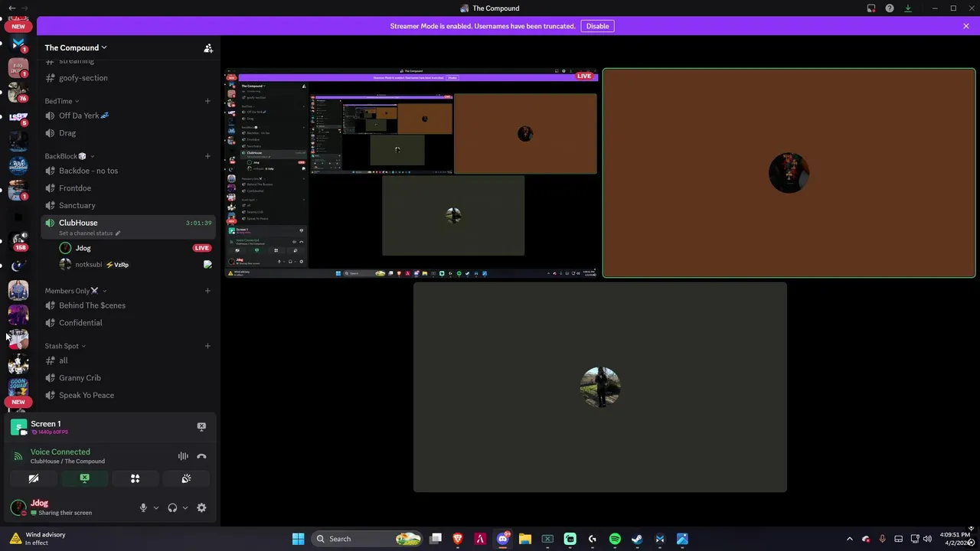Image resolution: width=980 pixels, height=551 pixels.
Task: Open the all text channel
Action: (127, 360)
